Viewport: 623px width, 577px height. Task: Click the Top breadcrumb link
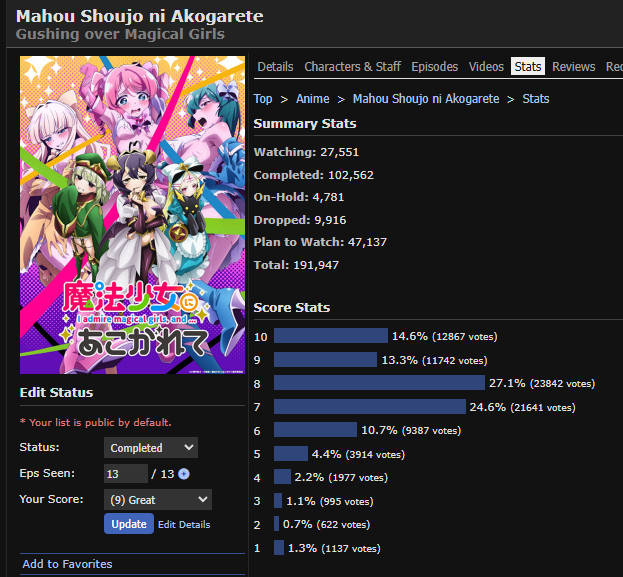(263, 99)
